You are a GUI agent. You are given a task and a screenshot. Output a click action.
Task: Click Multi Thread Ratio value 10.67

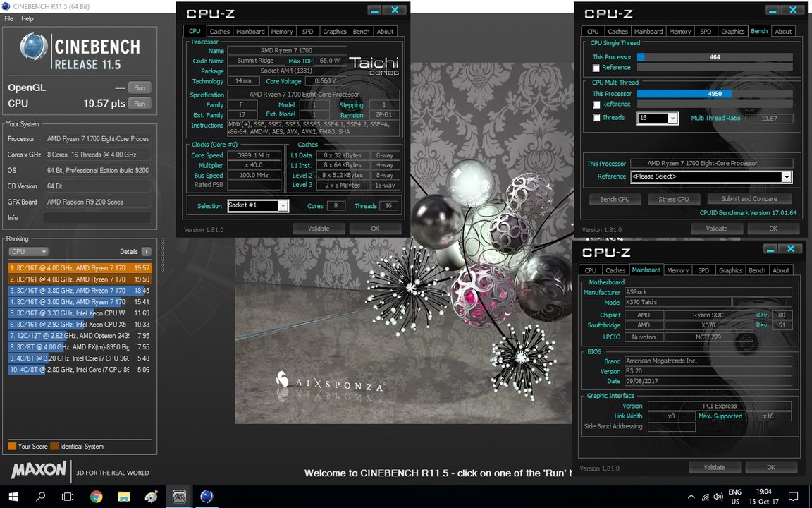point(768,119)
